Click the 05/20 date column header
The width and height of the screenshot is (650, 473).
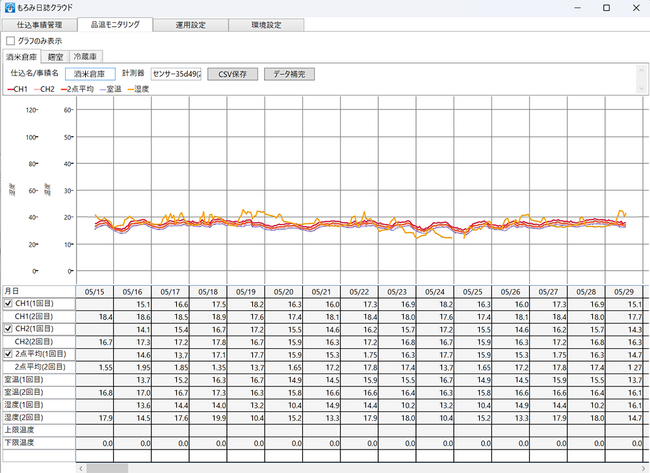[x=284, y=291]
